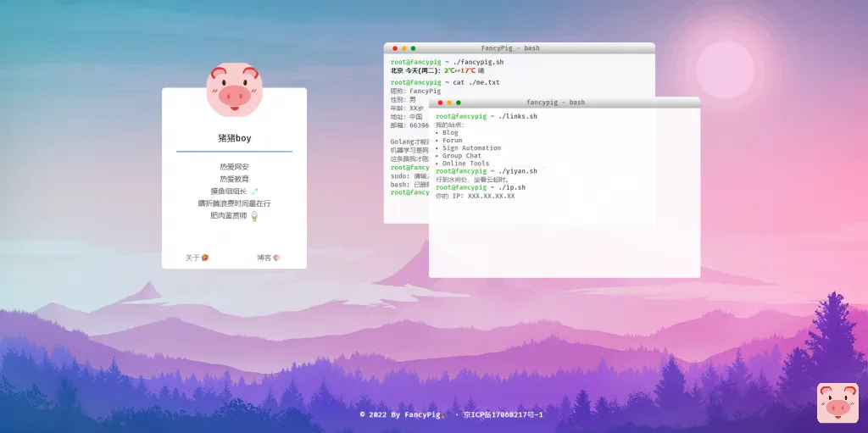Minimize the front 'fancypig - bash' terminal with yellow dot
The height and width of the screenshot is (433, 868).
(x=449, y=103)
